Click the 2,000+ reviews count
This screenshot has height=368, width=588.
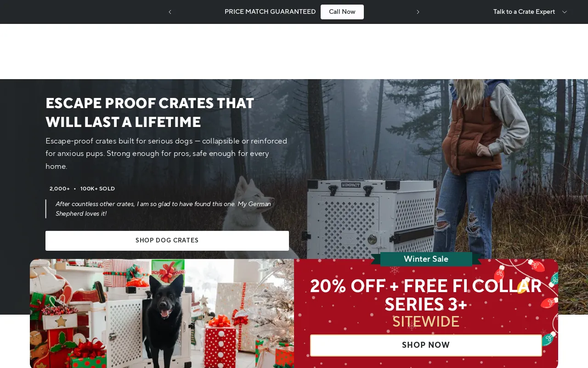click(60, 189)
